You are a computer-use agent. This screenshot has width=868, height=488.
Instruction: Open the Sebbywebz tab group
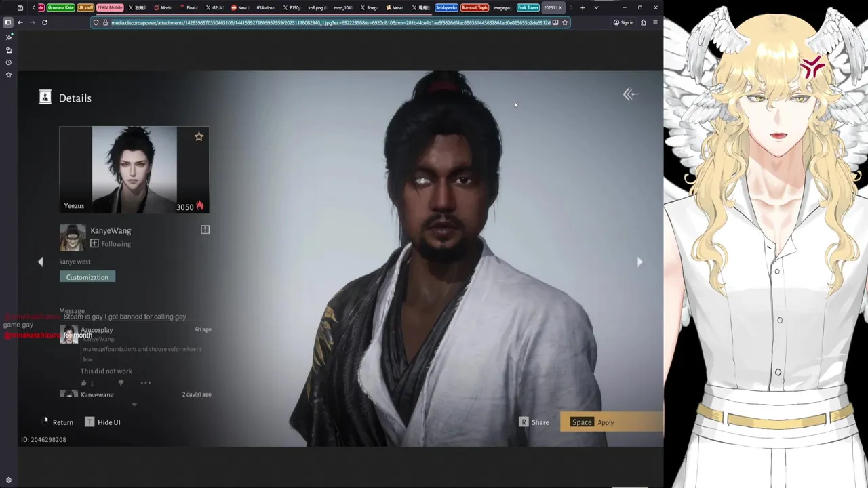point(446,8)
